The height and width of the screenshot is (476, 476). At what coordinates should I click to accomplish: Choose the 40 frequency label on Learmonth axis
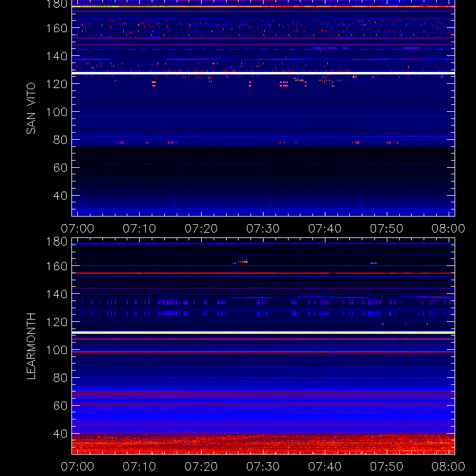60,434
